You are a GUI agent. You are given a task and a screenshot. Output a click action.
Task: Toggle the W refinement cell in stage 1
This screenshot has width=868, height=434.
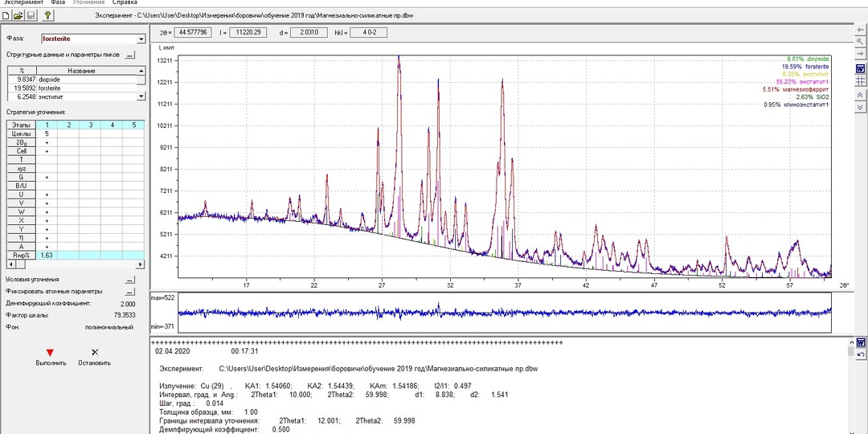click(x=47, y=212)
